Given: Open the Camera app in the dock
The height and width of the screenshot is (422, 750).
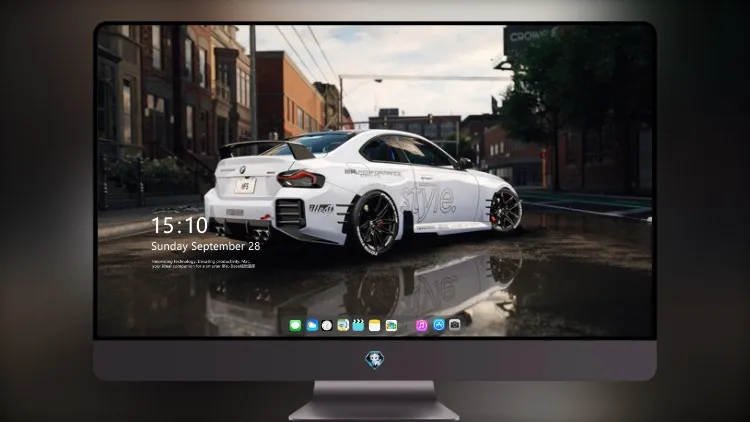Looking at the screenshot, I should click(454, 325).
